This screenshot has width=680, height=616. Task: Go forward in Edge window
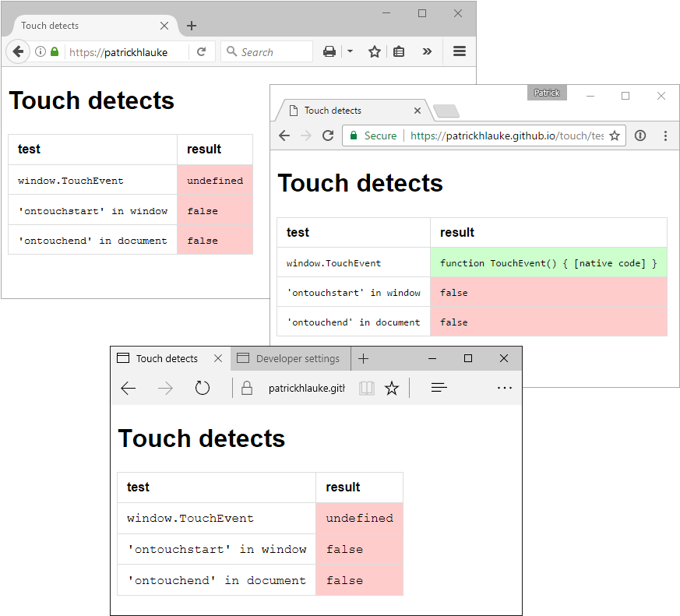tap(165, 388)
